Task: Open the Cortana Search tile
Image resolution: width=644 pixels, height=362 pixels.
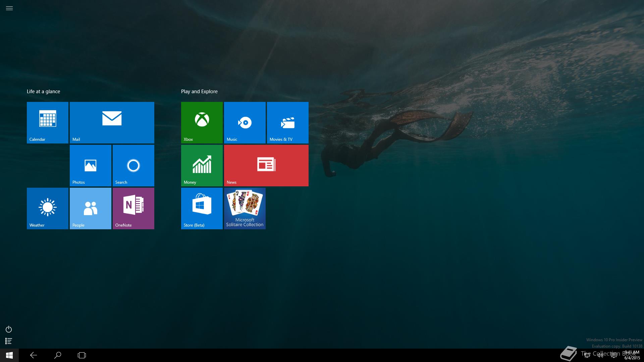Action: [133, 166]
